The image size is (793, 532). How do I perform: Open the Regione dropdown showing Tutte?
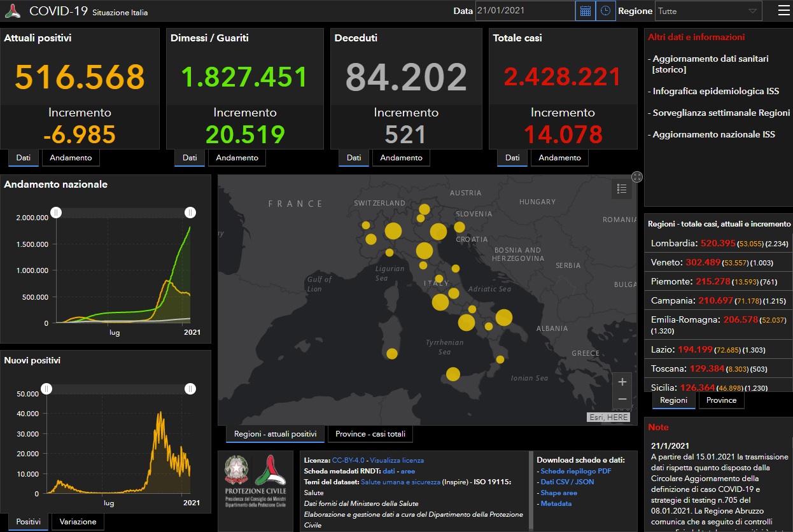click(708, 11)
